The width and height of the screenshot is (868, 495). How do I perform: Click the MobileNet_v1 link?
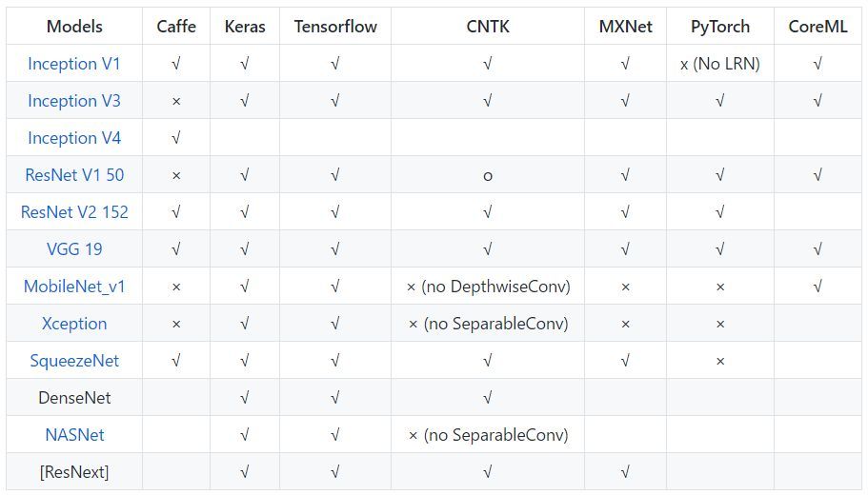click(74, 287)
